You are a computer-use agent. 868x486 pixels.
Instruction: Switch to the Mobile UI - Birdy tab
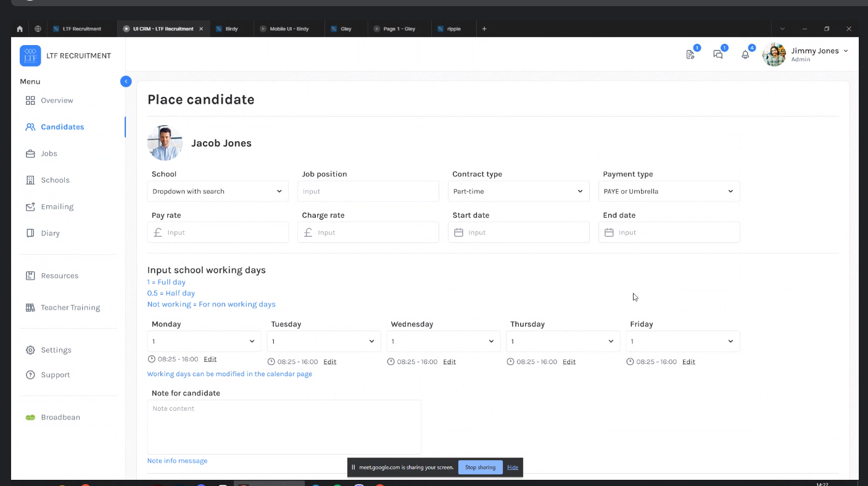pyautogui.click(x=289, y=29)
